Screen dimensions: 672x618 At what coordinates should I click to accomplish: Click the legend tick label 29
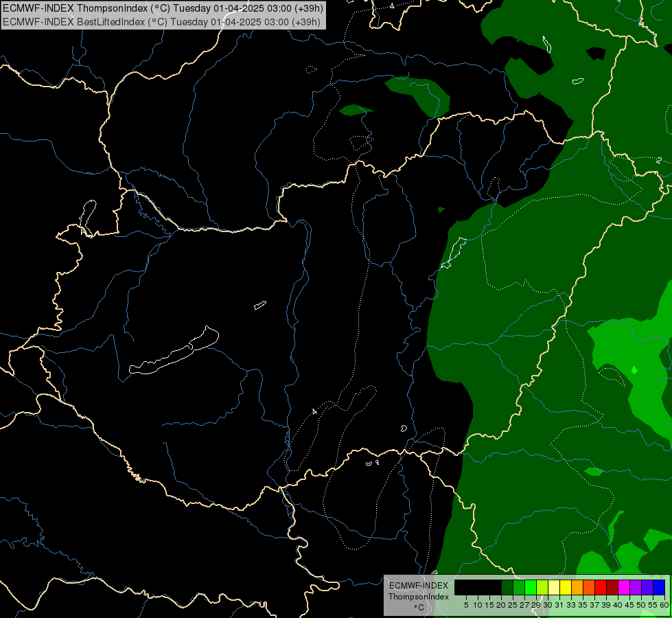coord(536,605)
